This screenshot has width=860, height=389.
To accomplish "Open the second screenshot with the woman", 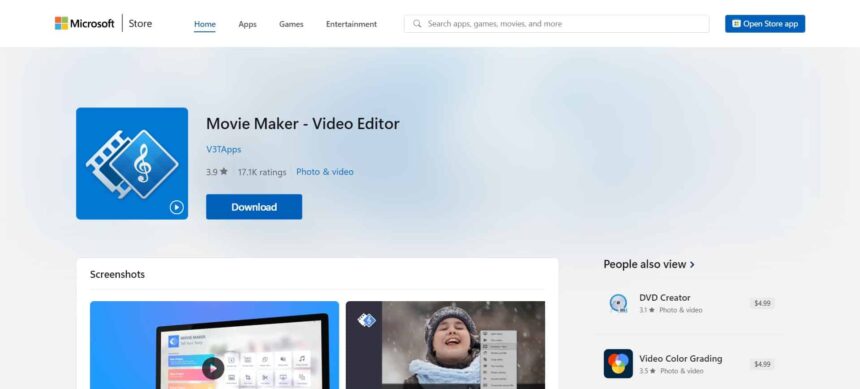I will pos(445,345).
